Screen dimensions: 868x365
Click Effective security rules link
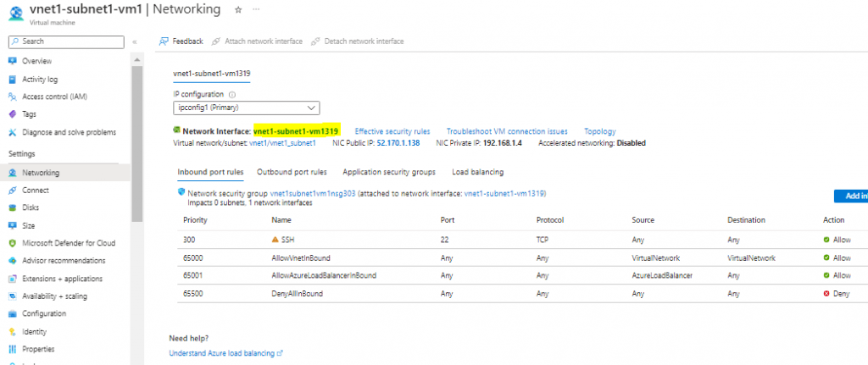coord(392,131)
